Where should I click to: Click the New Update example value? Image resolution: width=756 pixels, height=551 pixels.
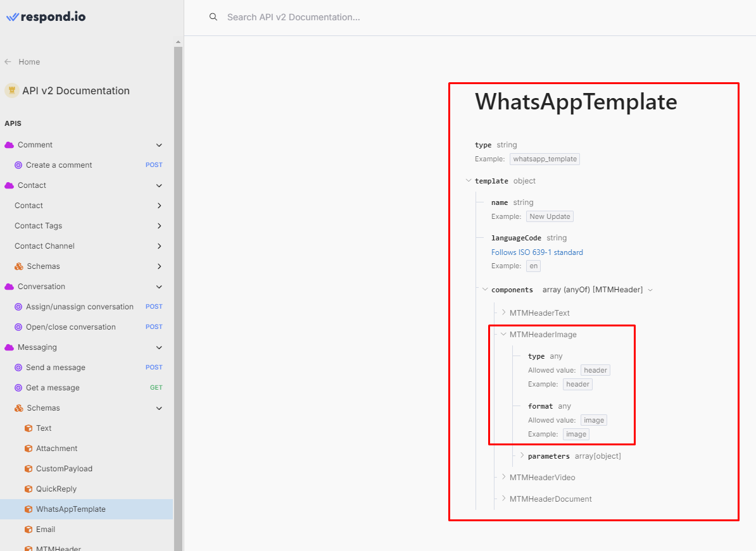[550, 217]
